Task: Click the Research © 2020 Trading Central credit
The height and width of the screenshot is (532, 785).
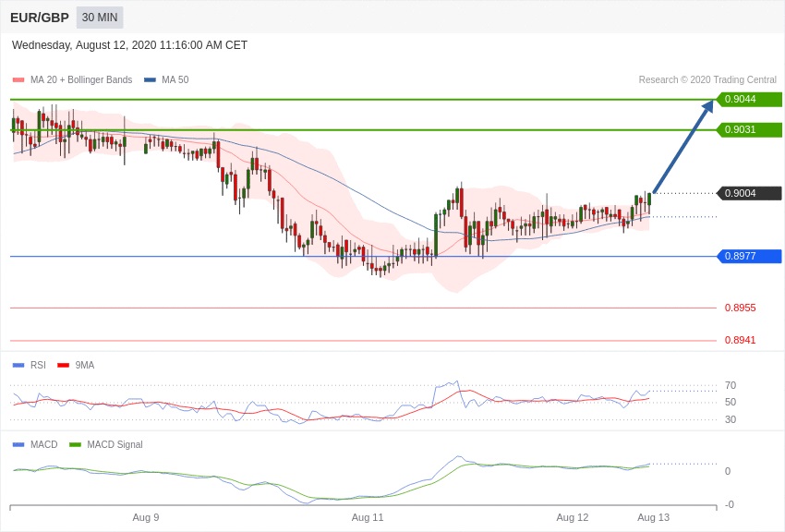Action: (707, 80)
